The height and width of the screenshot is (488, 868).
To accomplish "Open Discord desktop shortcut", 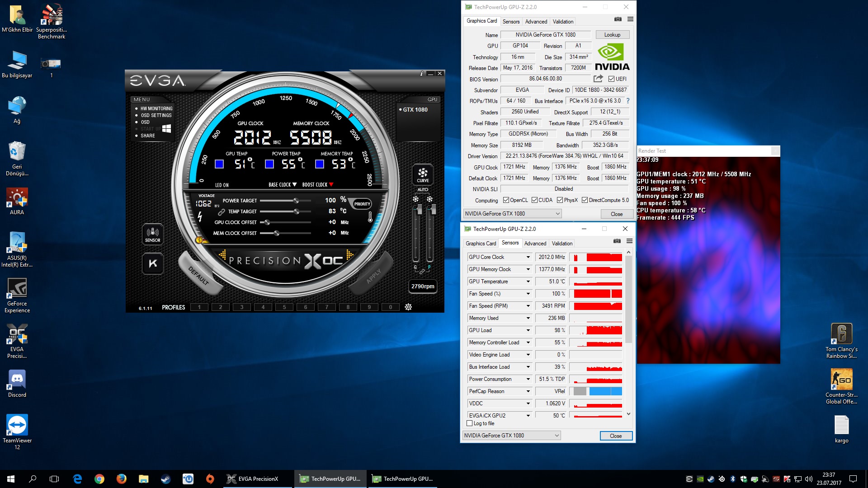I will pyautogui.click(x=17, y=384).
